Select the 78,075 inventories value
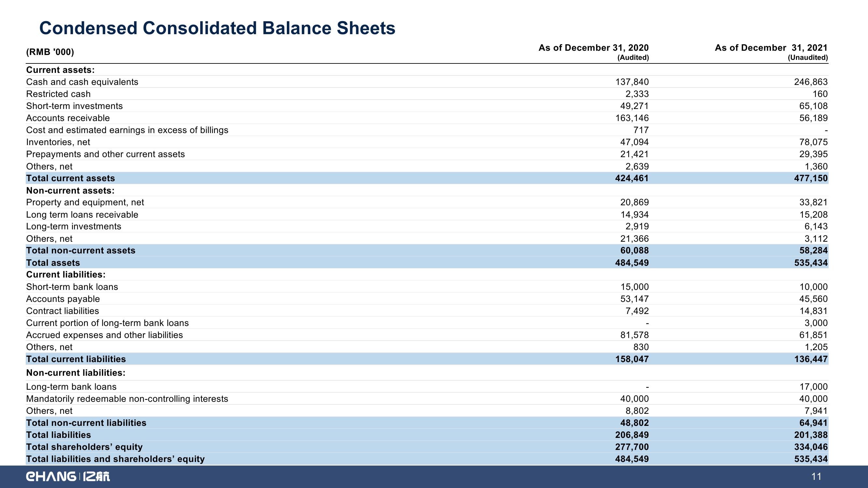Image resolution: width=868 pixels, height=488 pixels. (x=813, y=142)
